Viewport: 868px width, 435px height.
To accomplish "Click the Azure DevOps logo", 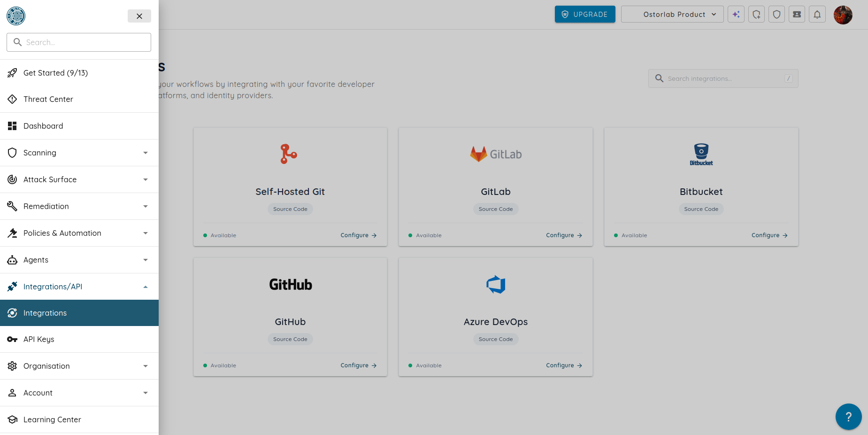I will (496, 284).
